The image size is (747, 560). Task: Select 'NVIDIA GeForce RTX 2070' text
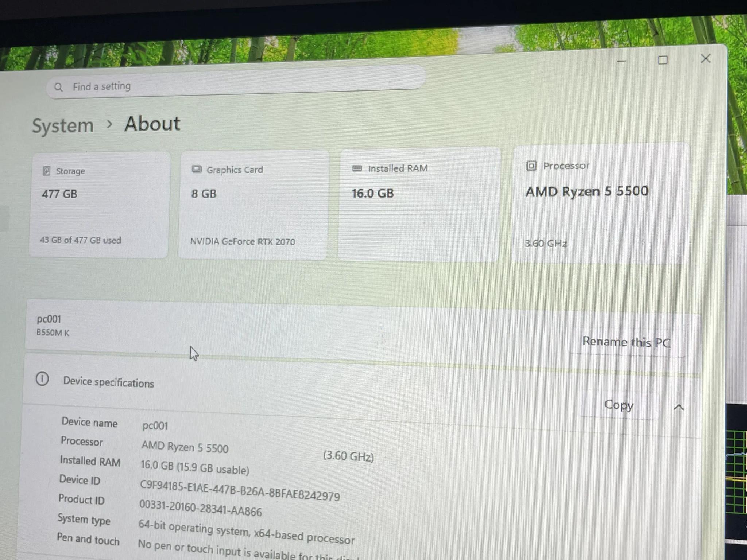[243, 241]
